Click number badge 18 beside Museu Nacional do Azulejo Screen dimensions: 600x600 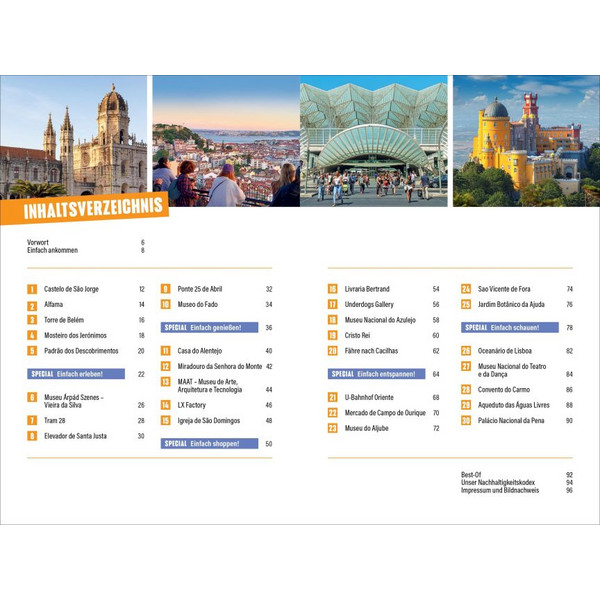(333, 320)
